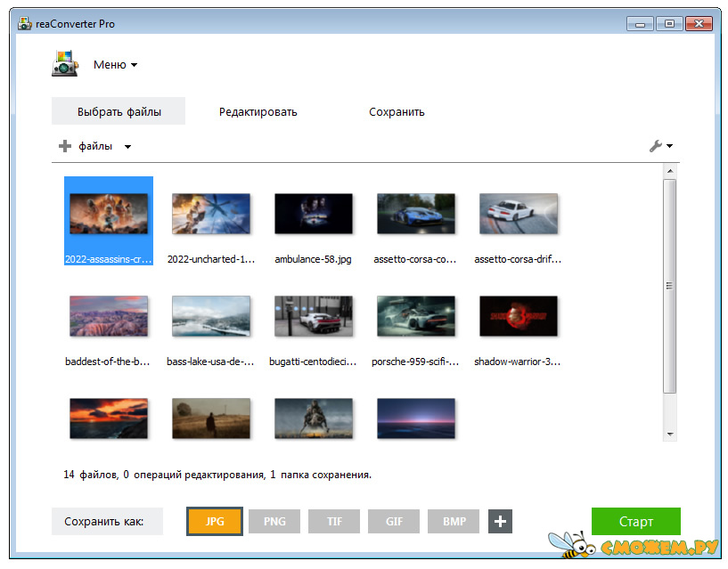Select the shadow-warrior-3 thumbnail
The image size is (728, 569).
pyautogui.click(x=519, y=316)
